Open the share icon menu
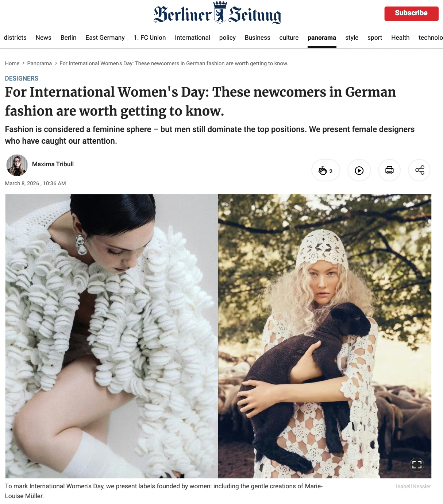The width and height of the screenshot is (443, 504). pyautogui.click(x=419, y=170)
